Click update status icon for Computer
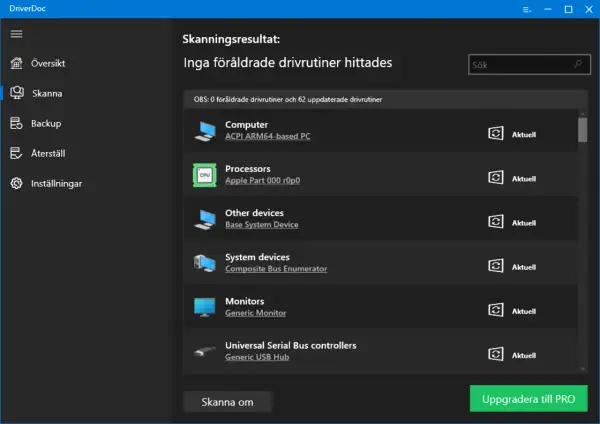600x424 pixels. pyautogui.click(x=496, y=133)
